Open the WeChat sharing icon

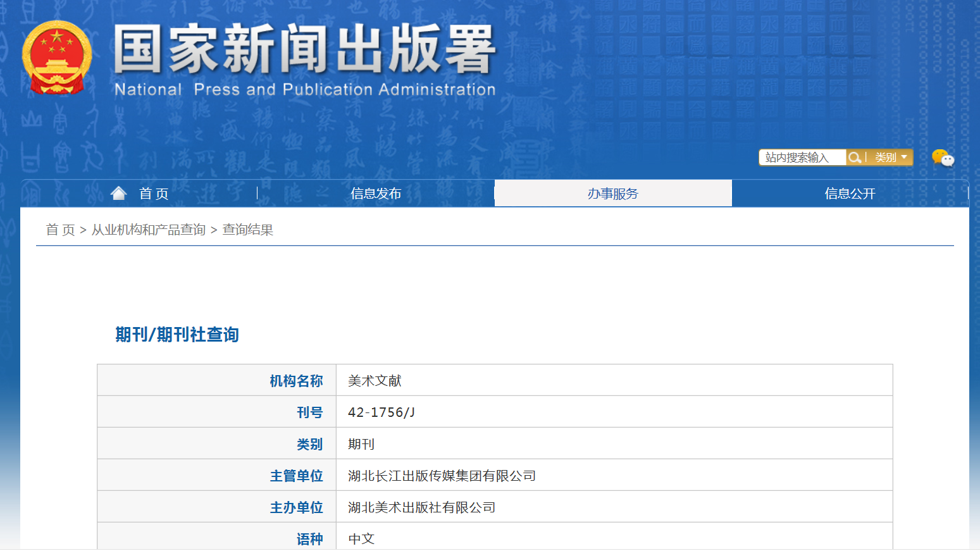943,159
